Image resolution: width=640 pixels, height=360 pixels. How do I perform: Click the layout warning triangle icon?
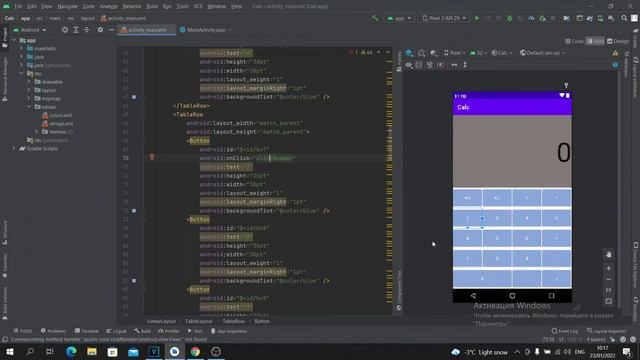coord(615,53)
